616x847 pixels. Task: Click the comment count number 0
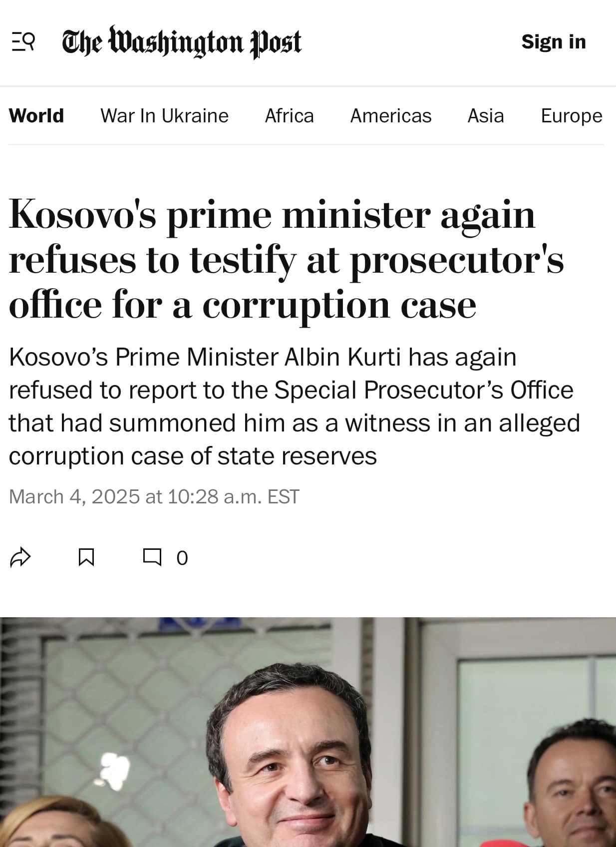[182, 558]
